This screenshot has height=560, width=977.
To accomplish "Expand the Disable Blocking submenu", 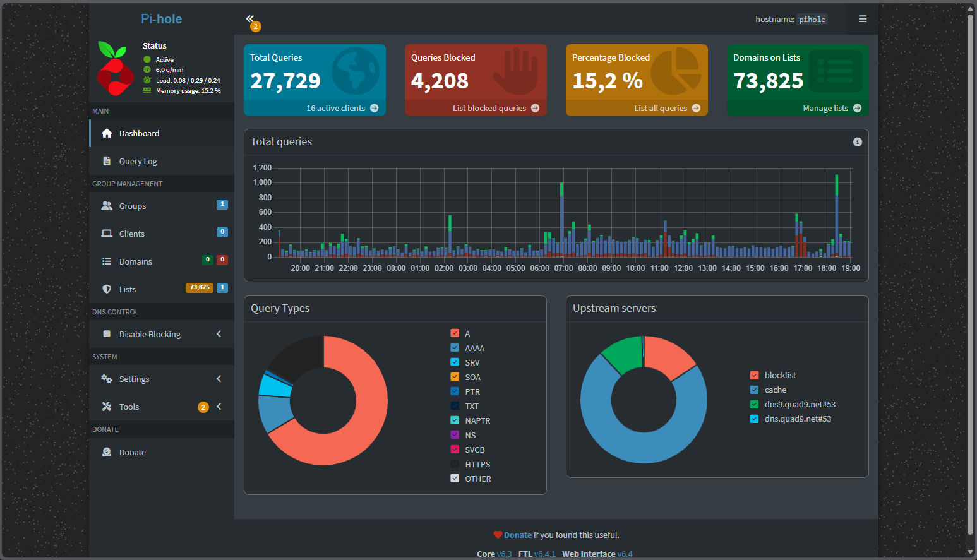I will tap(219, 334).
